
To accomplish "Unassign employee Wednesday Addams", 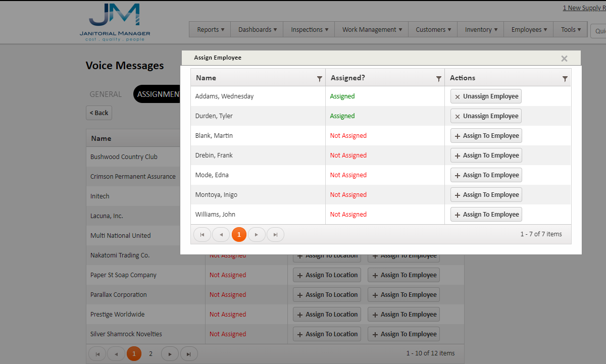I will click(485, 96).
